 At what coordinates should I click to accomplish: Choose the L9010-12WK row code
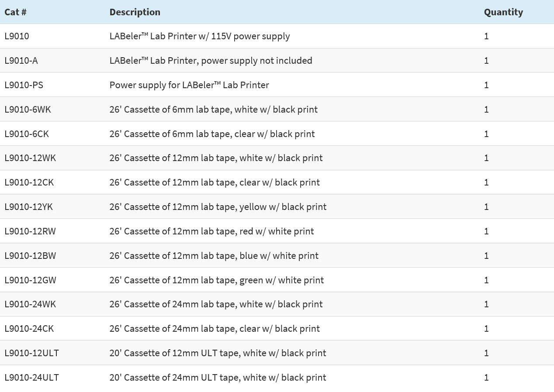[30, 158]
